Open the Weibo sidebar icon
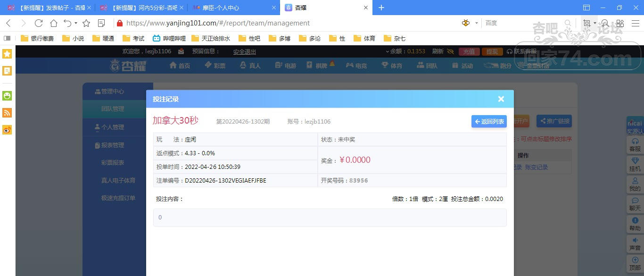This screenshot has height=276, width=644. point(7,130)
